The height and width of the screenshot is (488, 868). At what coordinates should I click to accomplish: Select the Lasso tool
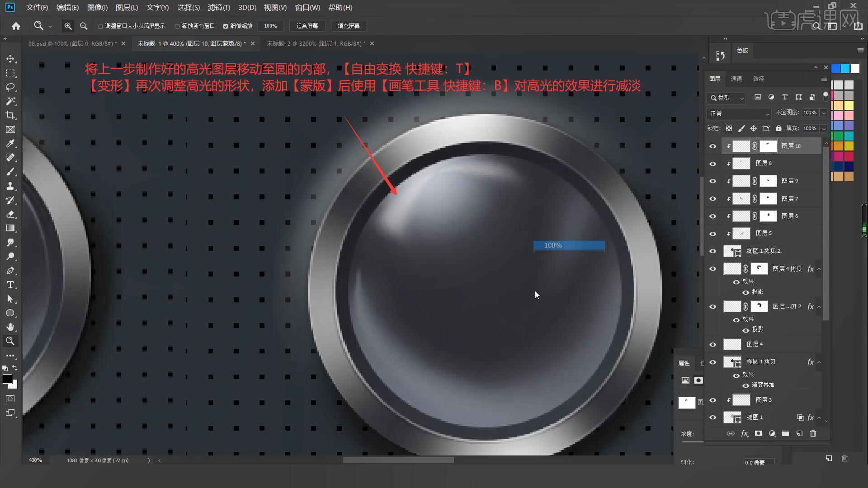(10, 87)
